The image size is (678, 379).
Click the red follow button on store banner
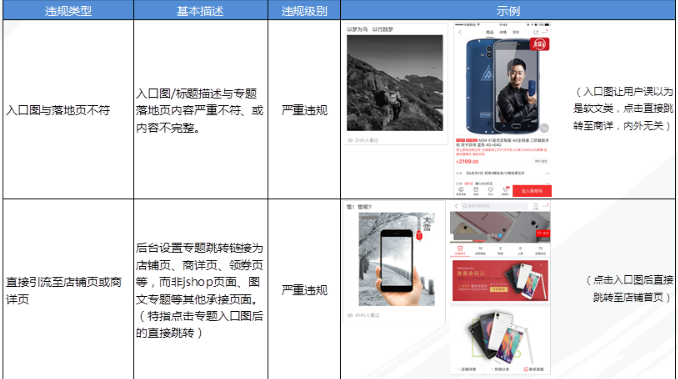click(x=543, y=233)
